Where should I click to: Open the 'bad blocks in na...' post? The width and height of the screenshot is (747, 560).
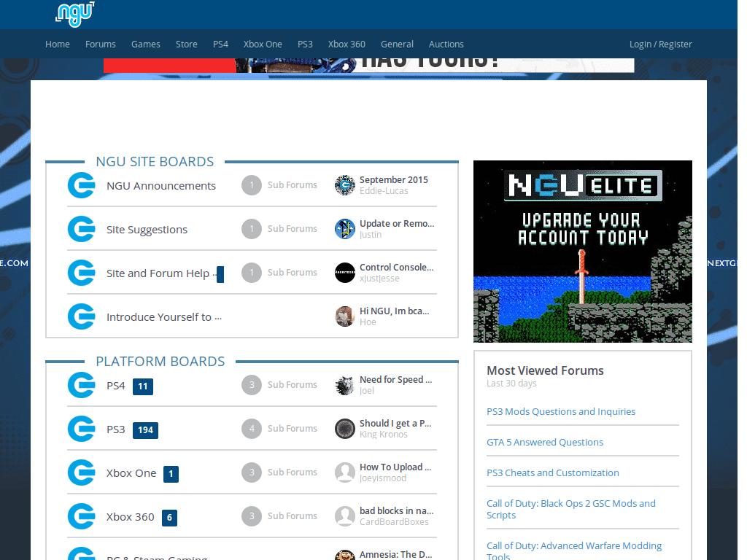coord(396,511)
